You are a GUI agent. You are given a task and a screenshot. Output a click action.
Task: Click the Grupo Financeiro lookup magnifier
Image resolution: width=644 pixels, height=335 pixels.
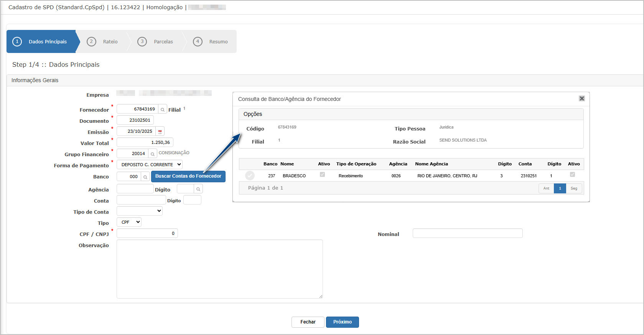[x=153, y=154]
